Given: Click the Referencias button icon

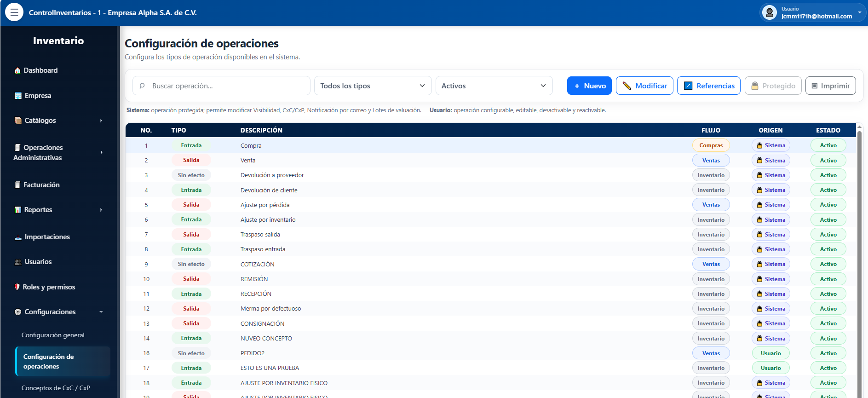Looking at the screenshot, I should point(688,86).
